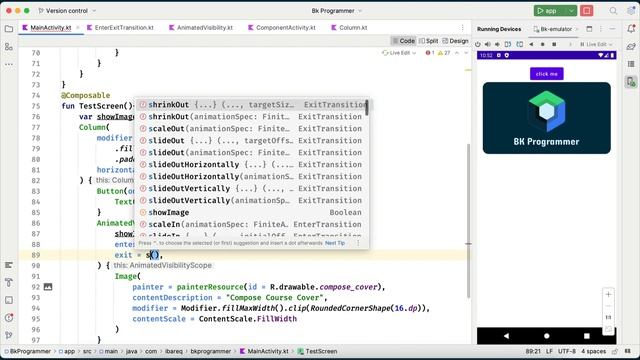
Task: Zoom in on emulator with plus icon
Action: point(608,294)
